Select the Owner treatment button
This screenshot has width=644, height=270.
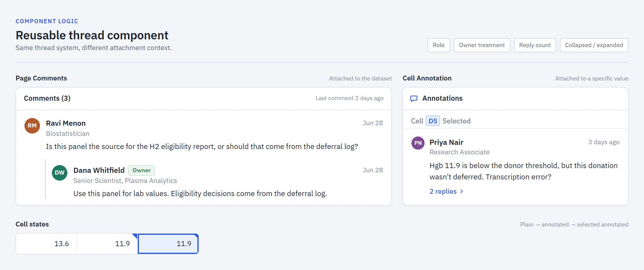coord(482,45)
